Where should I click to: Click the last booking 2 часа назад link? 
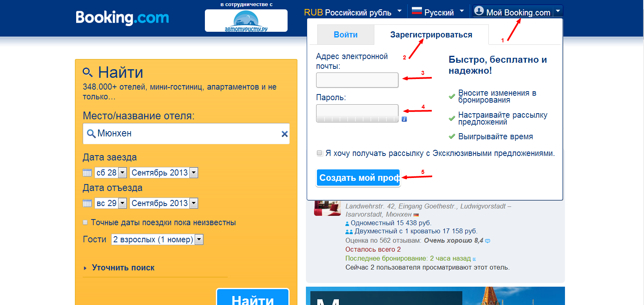click(x=408, y=259)
